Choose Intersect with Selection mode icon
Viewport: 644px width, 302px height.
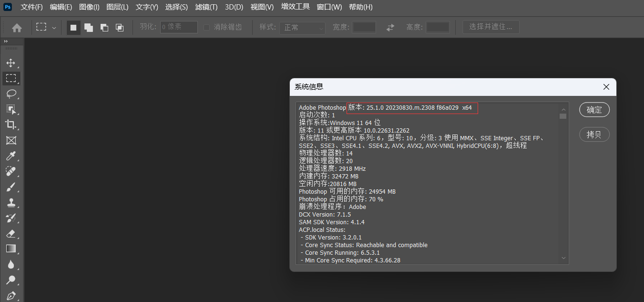click(x=120, y=28)
